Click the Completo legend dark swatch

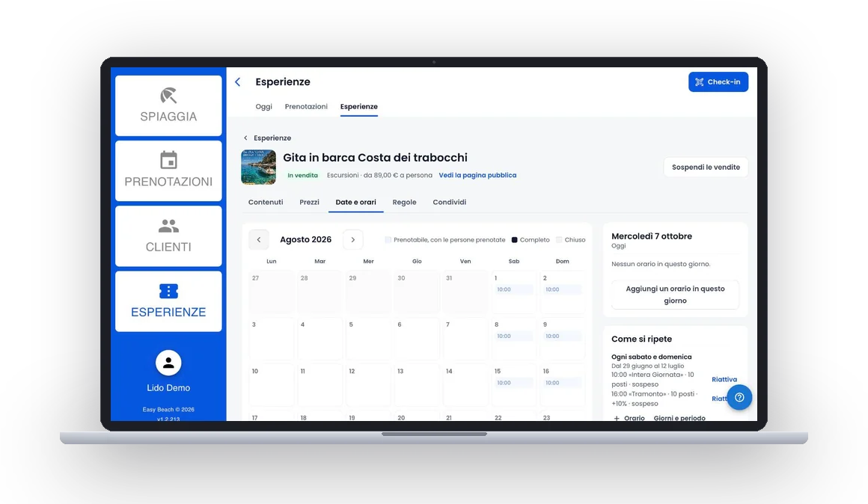(x=514, y=239)
